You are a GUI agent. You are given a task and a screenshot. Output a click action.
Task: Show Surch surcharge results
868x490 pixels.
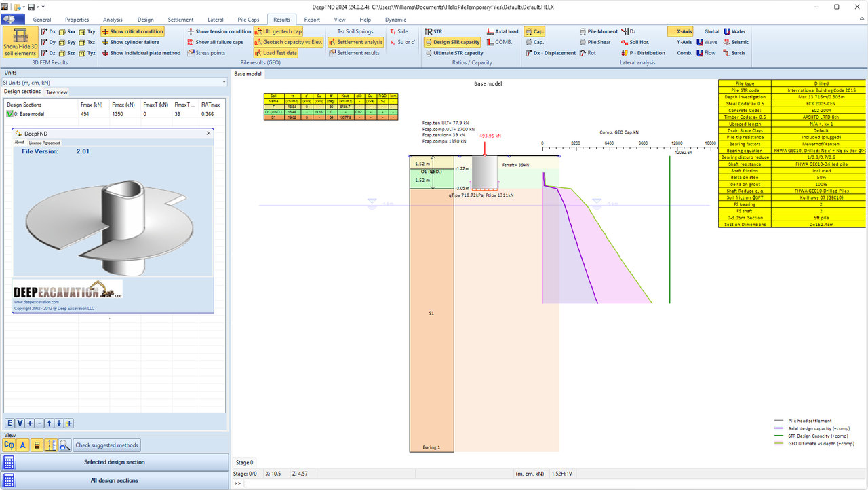[734, 53]
